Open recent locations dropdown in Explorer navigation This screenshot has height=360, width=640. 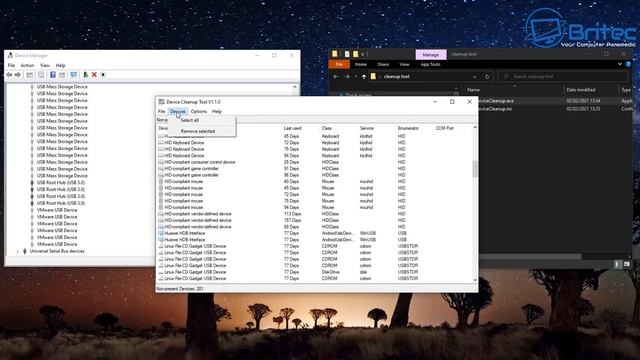(x=356, y=77)
